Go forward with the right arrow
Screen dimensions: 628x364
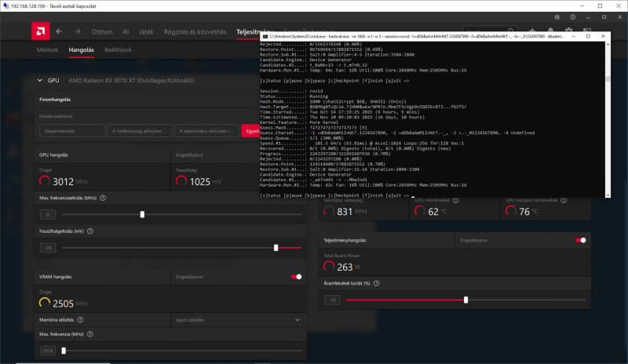tap(77, 31)
